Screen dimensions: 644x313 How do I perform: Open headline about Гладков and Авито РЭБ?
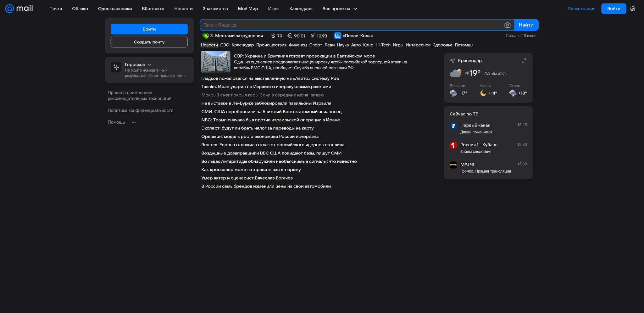[x=270, y=78]
